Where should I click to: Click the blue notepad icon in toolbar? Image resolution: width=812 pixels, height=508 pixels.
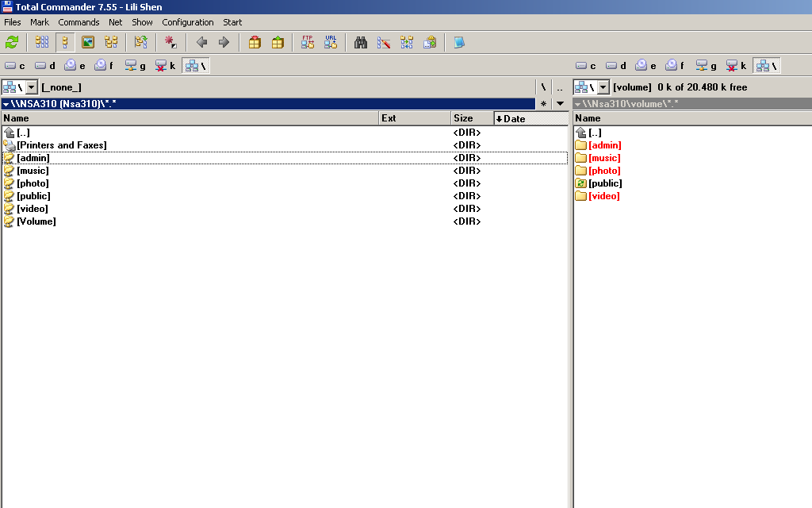click(x=459, y=43)
